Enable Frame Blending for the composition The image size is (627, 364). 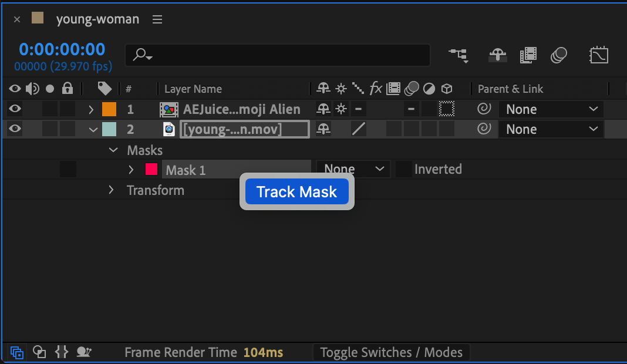(x=528, y=55)
